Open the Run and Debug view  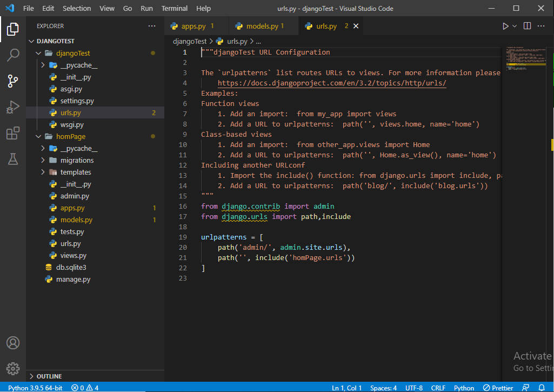tap(13, 107)
